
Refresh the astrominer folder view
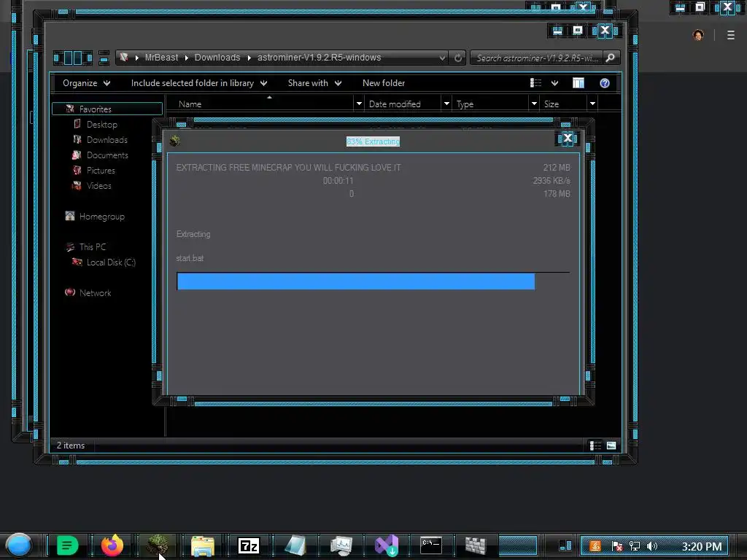coord(458,58)
